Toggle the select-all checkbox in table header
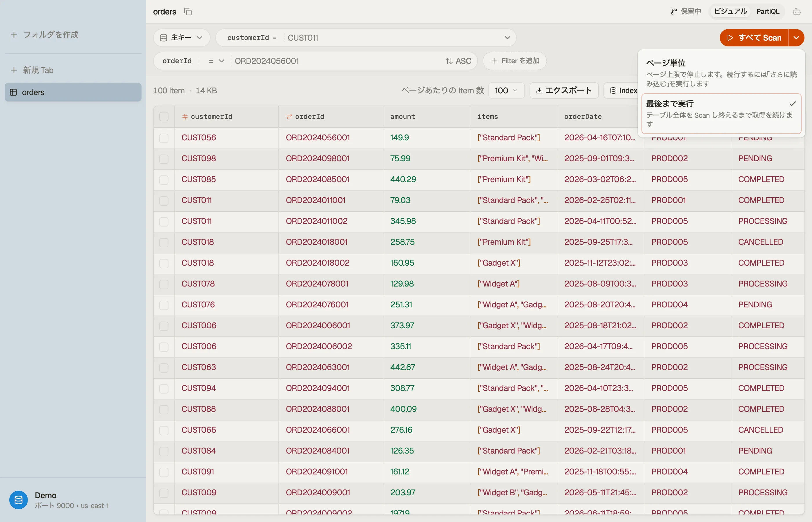Viewport: 812px width, 522px height. (x=164, y=117)
